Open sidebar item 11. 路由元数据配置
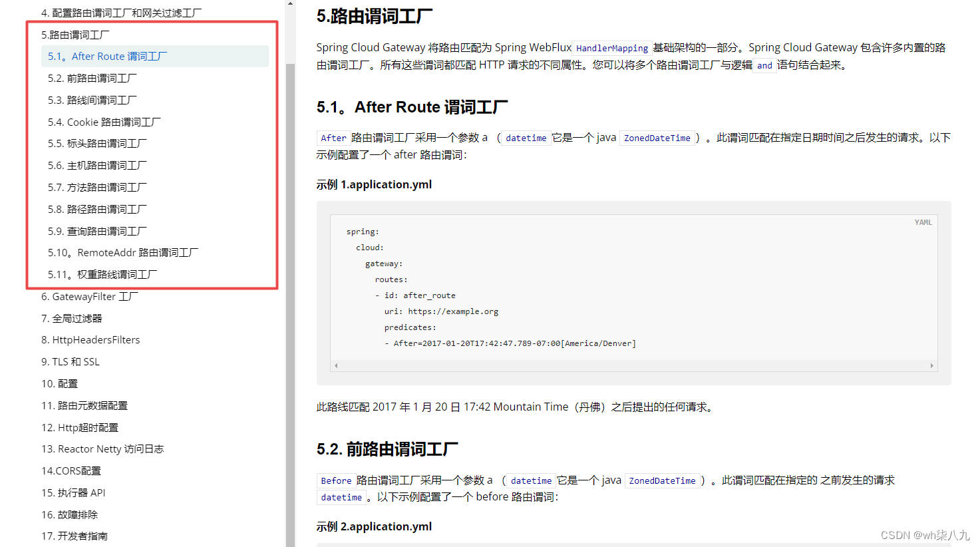Image resolution: width=980 pixels, height=547 pixels. coord(84,406)
